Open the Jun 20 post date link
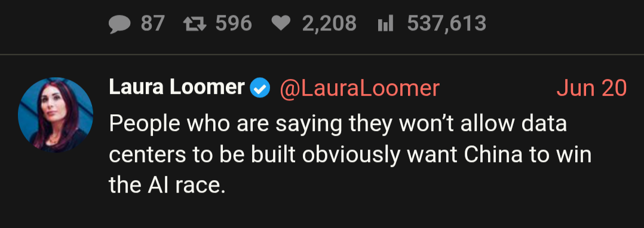644x228 pixels. [x=591, y=88]
